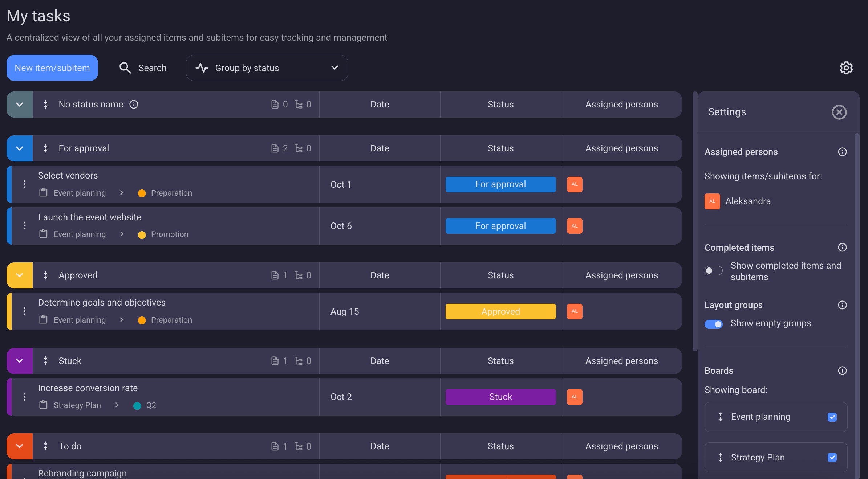Enable Show completed items and subitems toggle

click(x=713, y=271)
